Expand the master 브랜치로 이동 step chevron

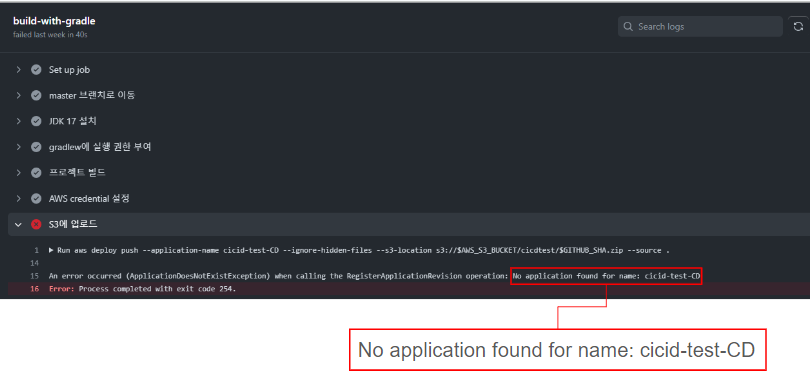tap(19, 96)
